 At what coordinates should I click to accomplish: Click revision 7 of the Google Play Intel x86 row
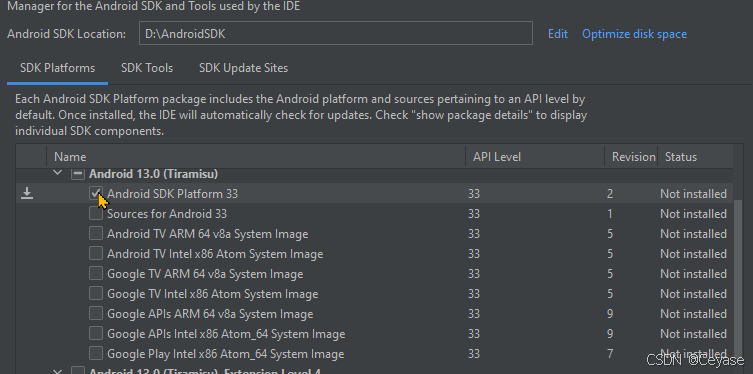pyautogui.click(x=609, y=354)
